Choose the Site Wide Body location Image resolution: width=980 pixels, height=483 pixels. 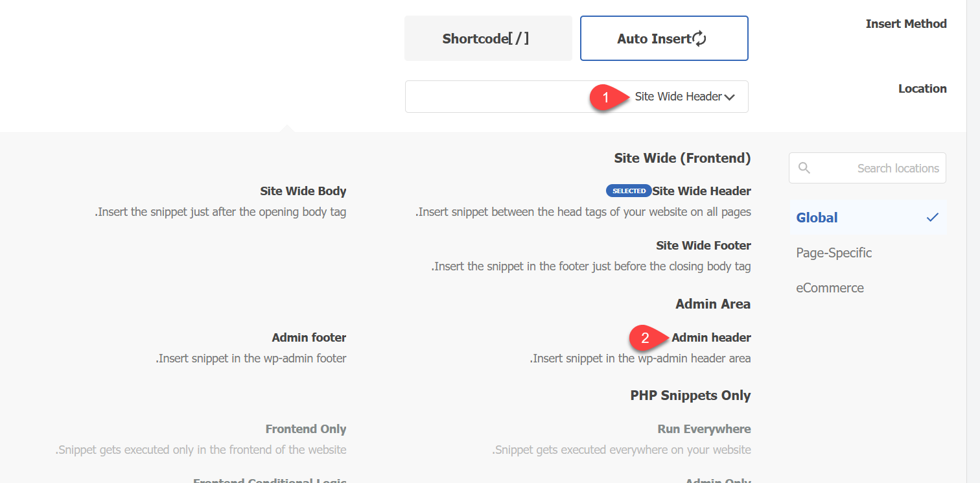[303, 191]
